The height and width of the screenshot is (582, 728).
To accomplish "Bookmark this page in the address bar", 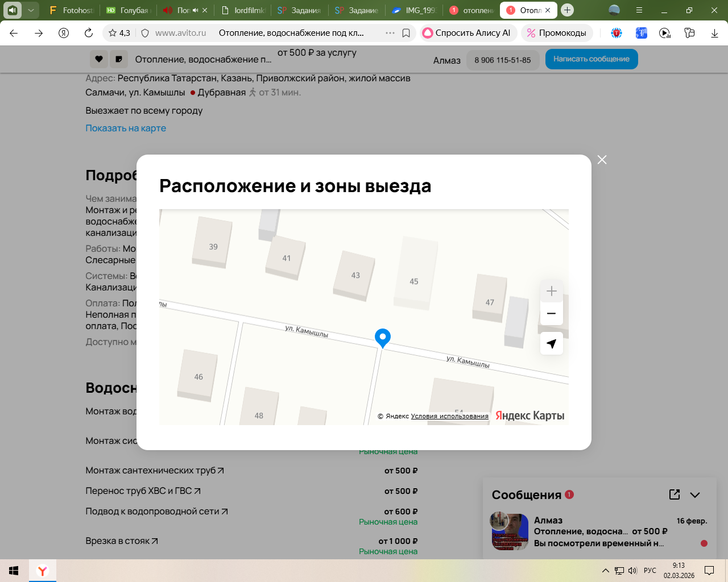I will (x=406, y=33).
